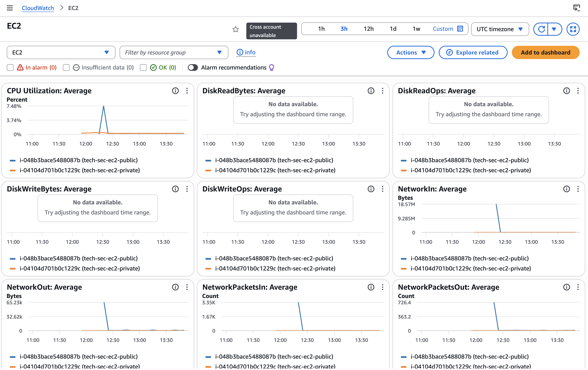This screenshot has width=588, height=370.
Task: Refresh the dashboard
Action: [541, 29]
